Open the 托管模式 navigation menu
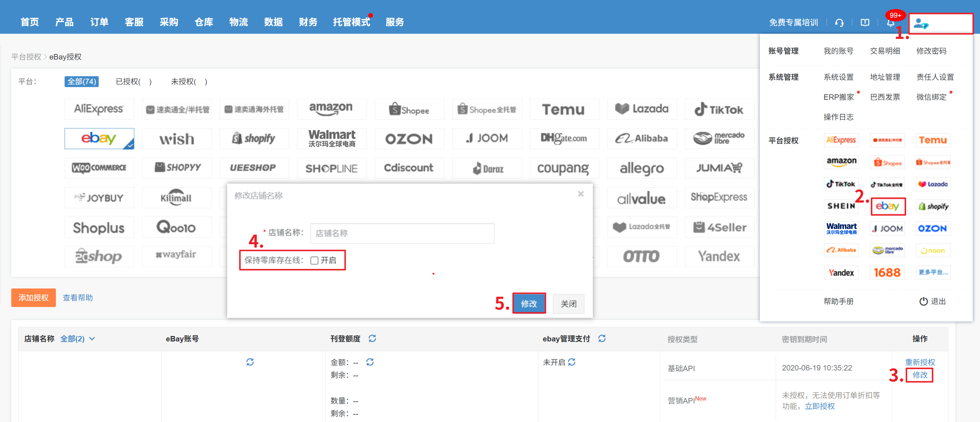This screenshot has width=980, height=422. pos(351,22)
